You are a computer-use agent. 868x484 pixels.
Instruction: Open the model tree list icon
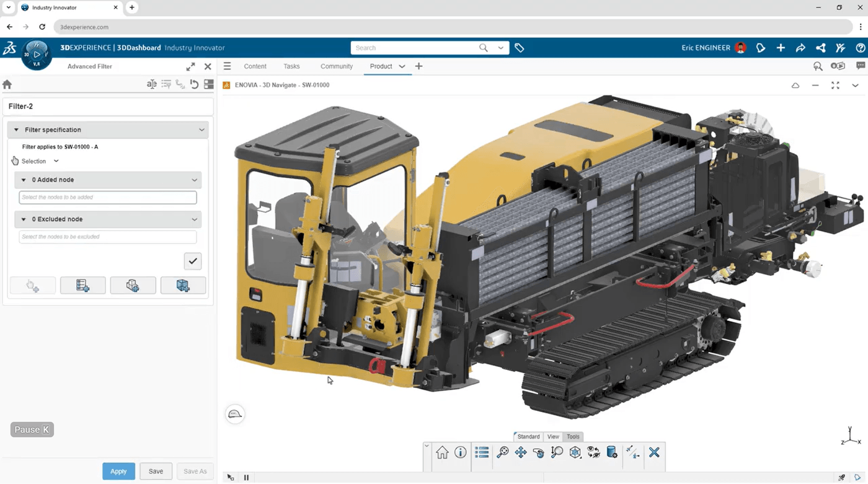(482, 453)
